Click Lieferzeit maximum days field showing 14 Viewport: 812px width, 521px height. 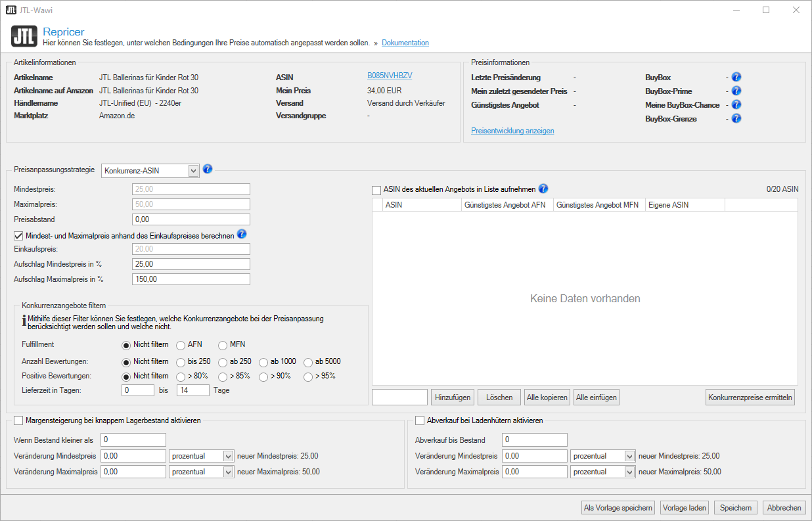pyautogui.click(x=193, y=390)
